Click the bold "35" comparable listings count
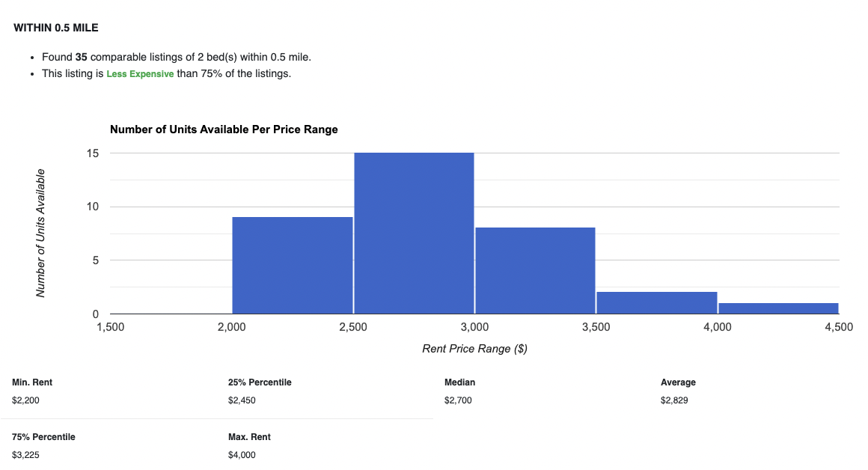Viewport: 868px width, 470px height. click(82, 57)
